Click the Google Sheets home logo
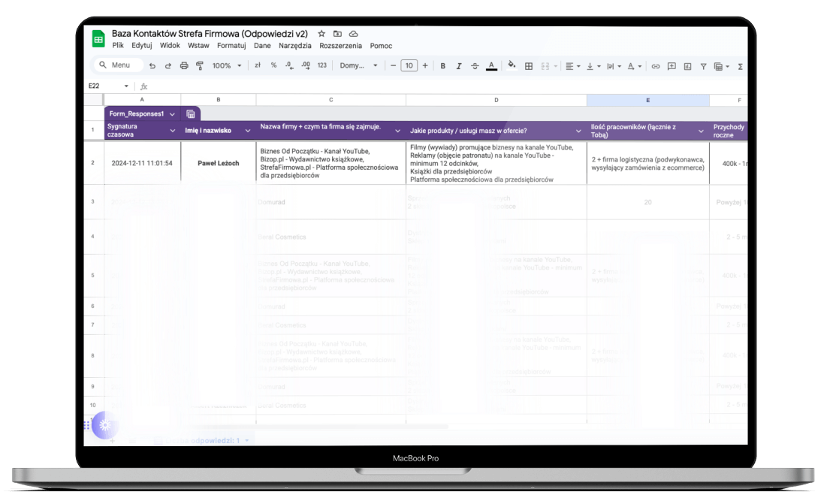Screen dimensions: 827x504 click(x=98, y=39)
